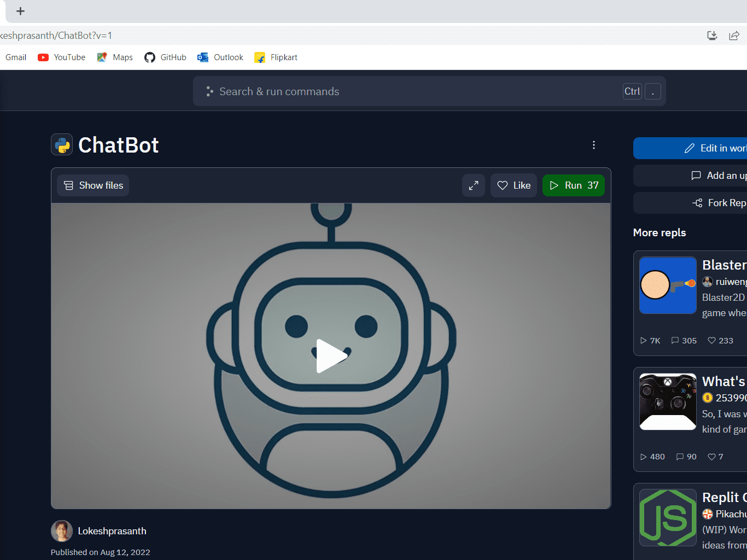The height and width of the screenshot is (560, 747).
Task: Open the three-dot menu for ChatBot
Action: pos(593,145)
